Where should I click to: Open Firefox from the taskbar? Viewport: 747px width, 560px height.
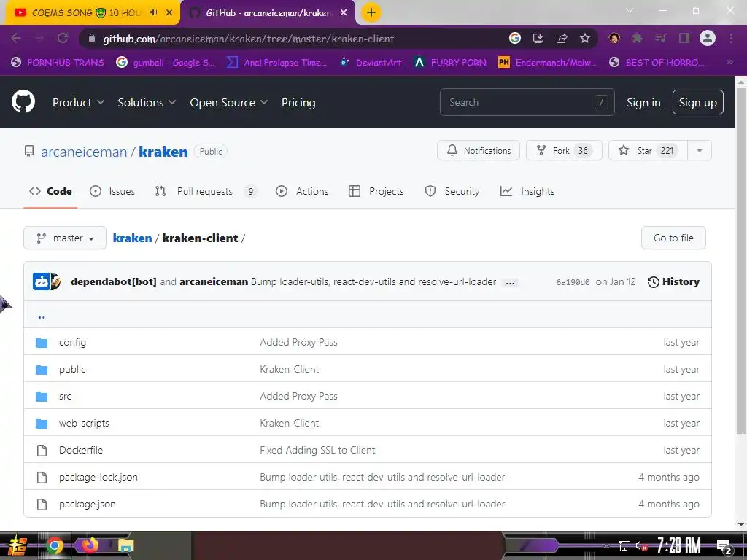[90, 545]
